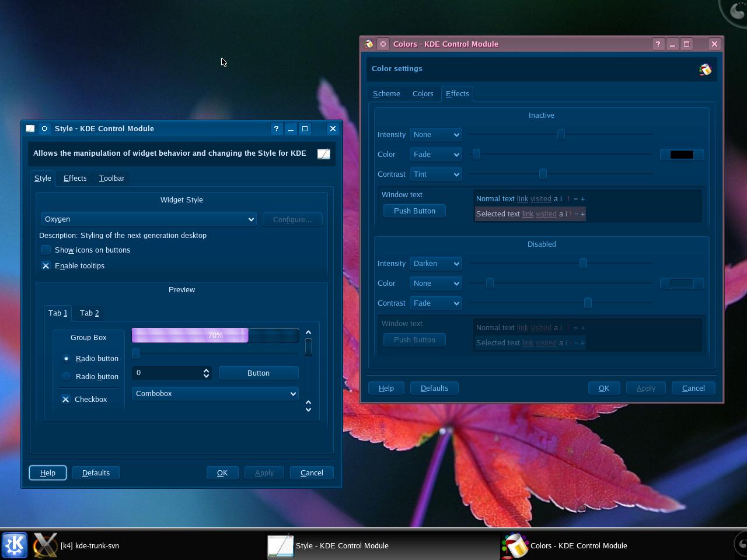The width and height of the screenshot is (747, 560).
Task: Click Help in the Colors window
Action: (x=386, y=388)
